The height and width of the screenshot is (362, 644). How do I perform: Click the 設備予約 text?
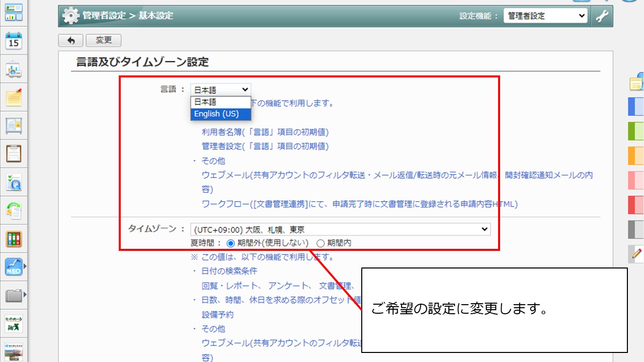coord(218,315)
